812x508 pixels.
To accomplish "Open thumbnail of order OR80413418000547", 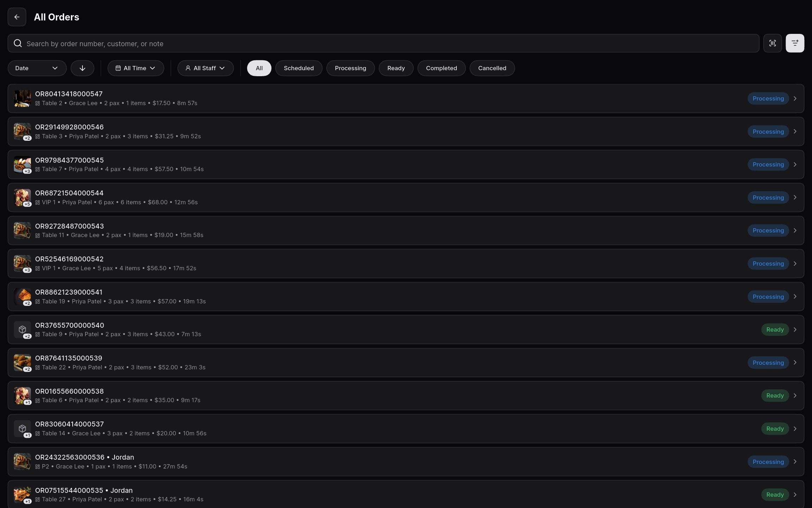I will pyautogui.click(x=22, y=98).
